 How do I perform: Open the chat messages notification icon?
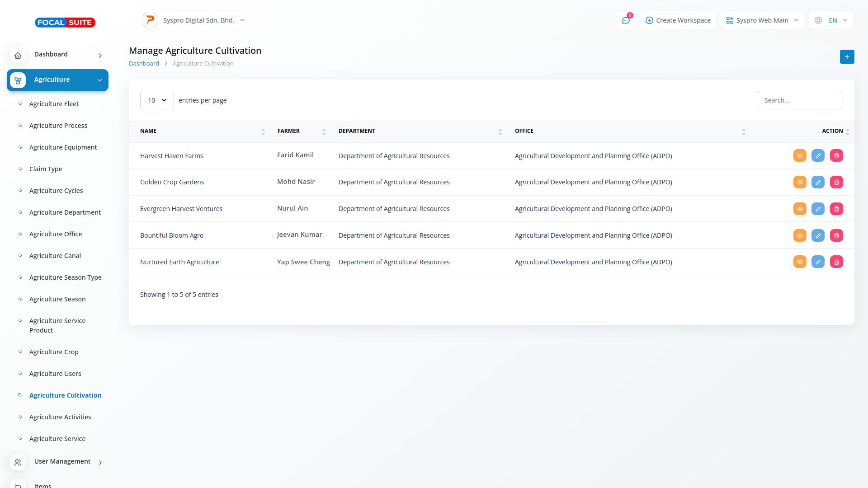click(626, 20)
